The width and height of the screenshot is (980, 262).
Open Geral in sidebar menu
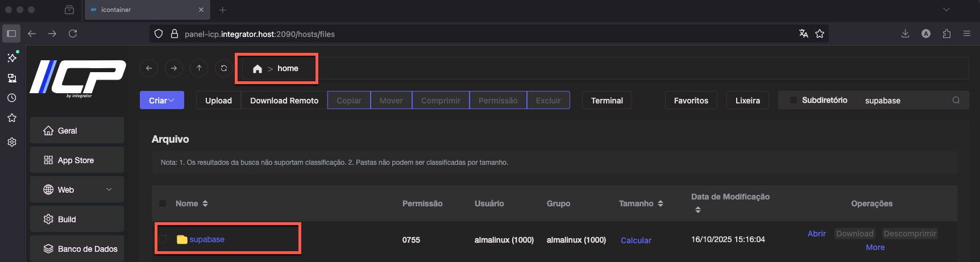click(77, 130)
